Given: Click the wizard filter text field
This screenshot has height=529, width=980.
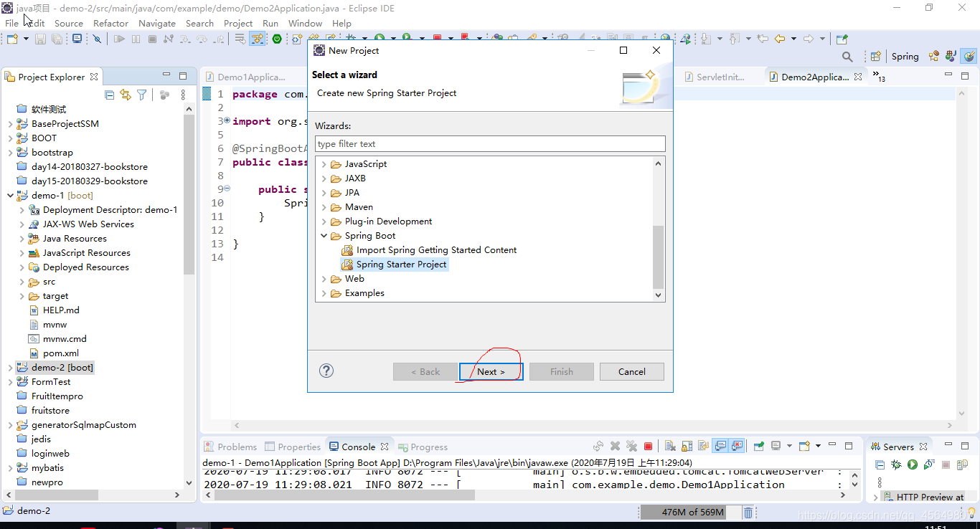Looking at the screenshot, I should (x=490, y=143).
